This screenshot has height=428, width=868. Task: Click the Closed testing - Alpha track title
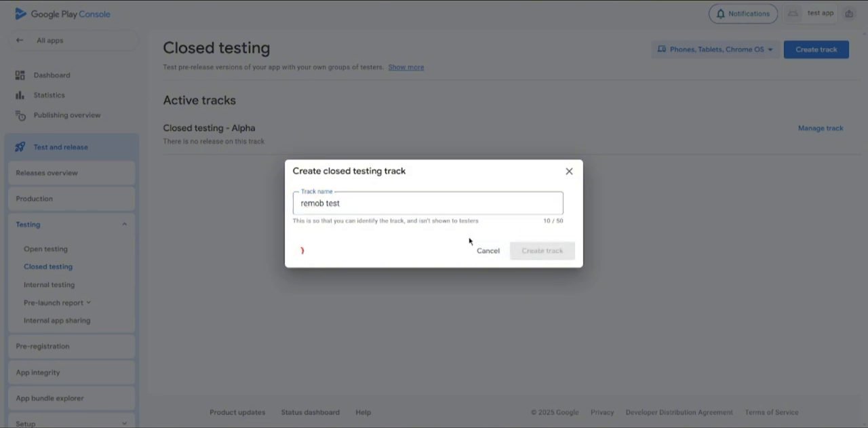pos(209,128)
